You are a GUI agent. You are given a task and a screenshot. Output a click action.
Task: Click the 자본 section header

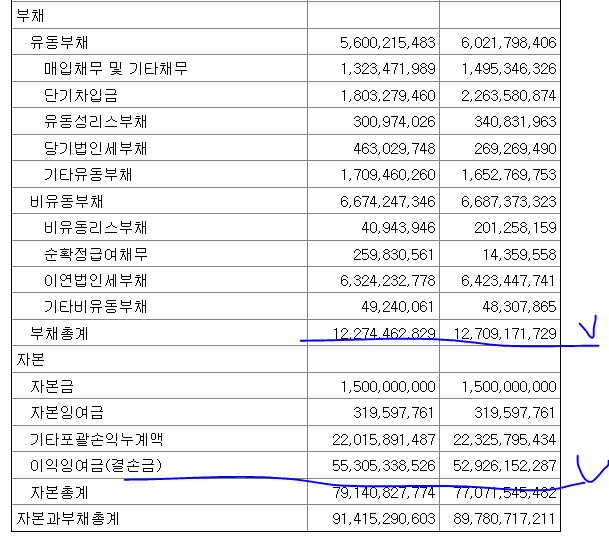[30, 360]
